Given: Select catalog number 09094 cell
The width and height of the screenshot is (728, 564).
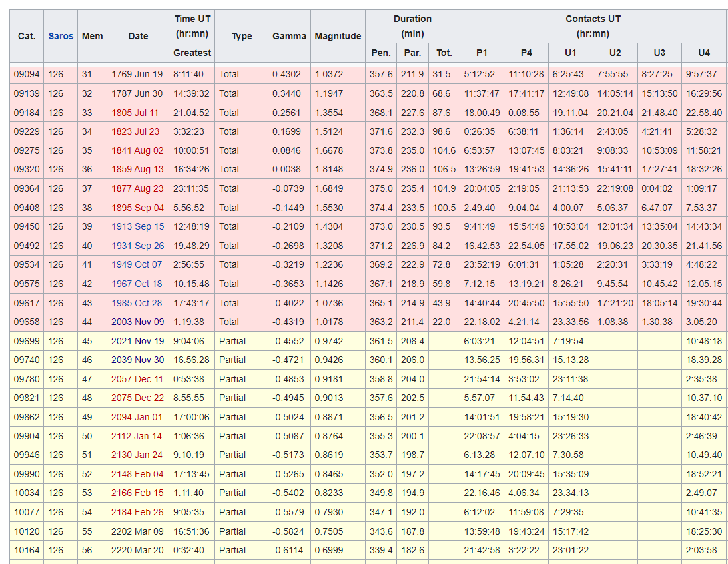Looking at the screenshot, I should point(27,74).
